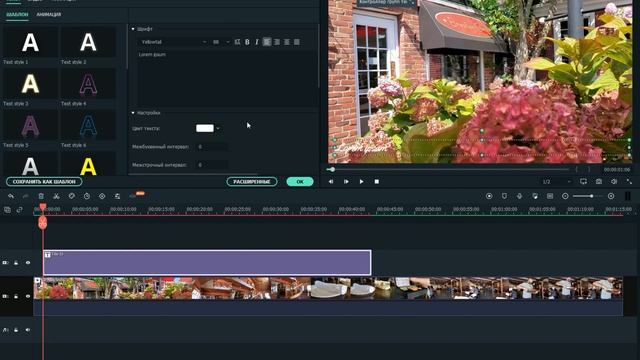This screenshot has height=360, width=640.
Task: Split clip with scissors icon
Action: pos(56,196)
